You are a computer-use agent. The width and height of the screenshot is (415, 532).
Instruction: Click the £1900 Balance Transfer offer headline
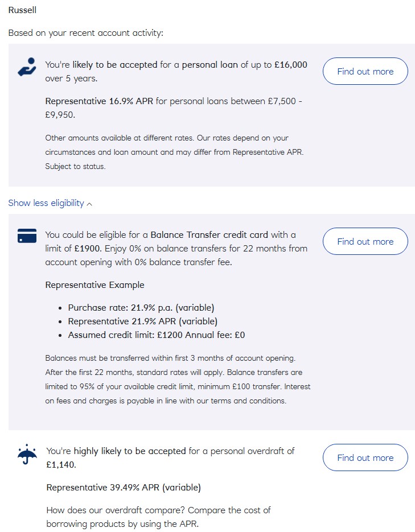coord(176,248)
